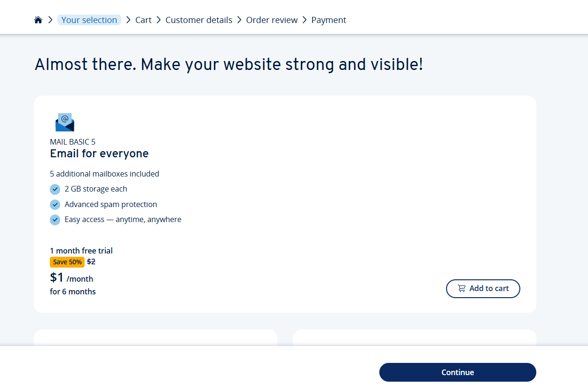The image size is (588, 392).
Task: Click the '2 GB storage each' text
Action: 96,189
